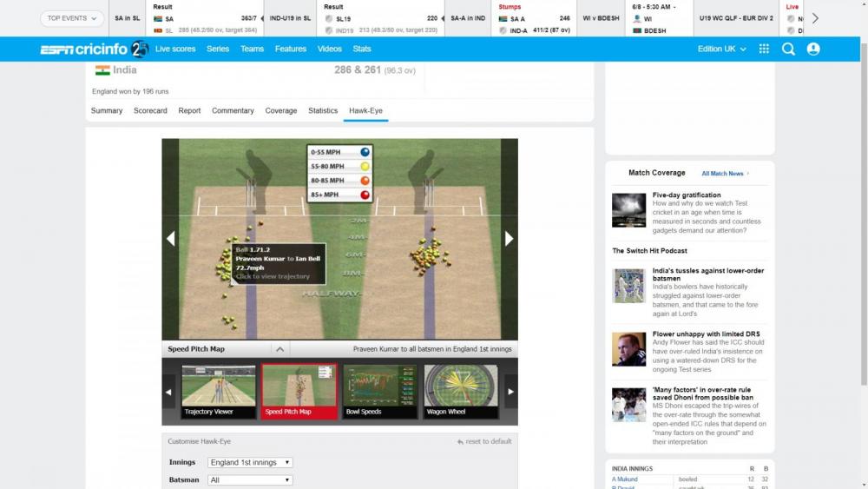Collapse the Speed Pitch Map panel chevron

pos(279,349)
